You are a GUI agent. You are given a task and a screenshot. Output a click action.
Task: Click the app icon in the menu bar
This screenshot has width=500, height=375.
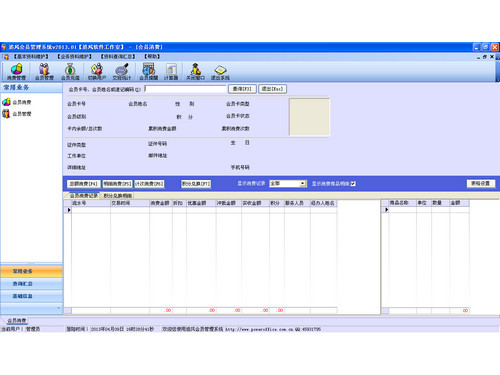6,57
